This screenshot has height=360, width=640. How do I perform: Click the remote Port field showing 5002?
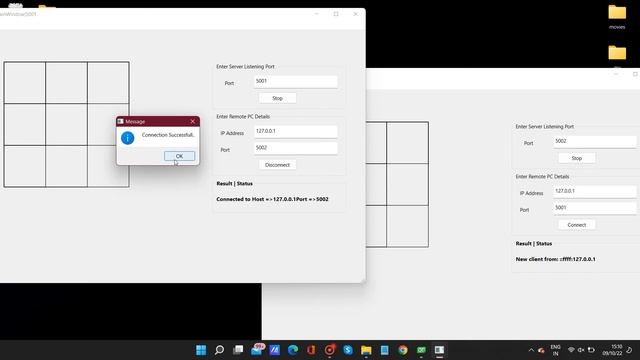tap(296, 148)
